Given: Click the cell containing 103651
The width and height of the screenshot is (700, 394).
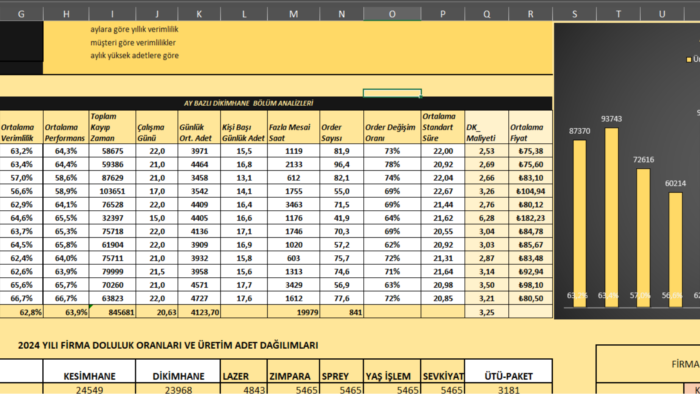Looking at the screenshot, I should point(112,191).
